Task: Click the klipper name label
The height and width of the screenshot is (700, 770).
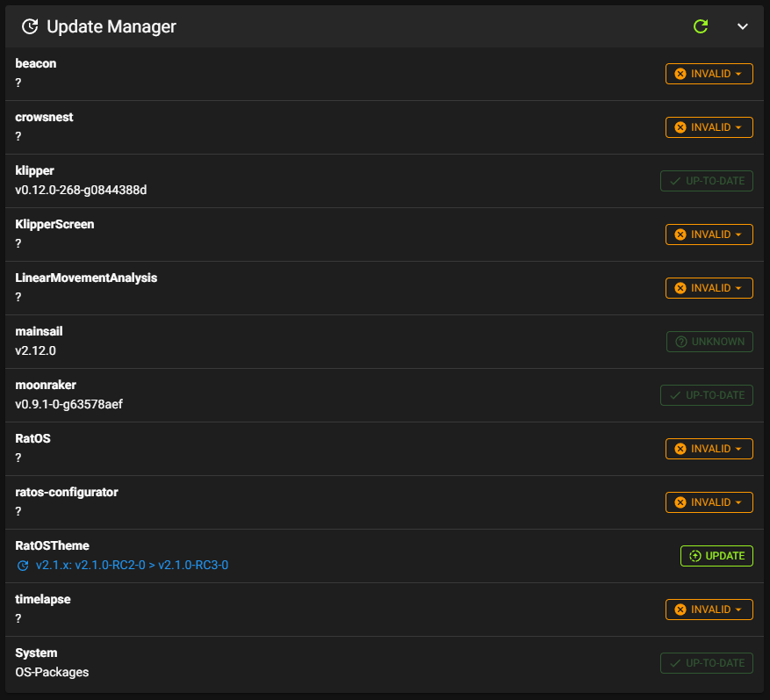Action: (34, 171)
